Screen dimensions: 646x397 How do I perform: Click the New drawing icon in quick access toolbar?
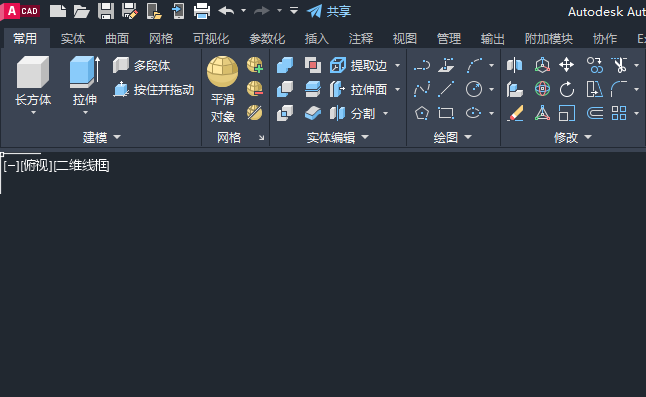tap(58, 11)
